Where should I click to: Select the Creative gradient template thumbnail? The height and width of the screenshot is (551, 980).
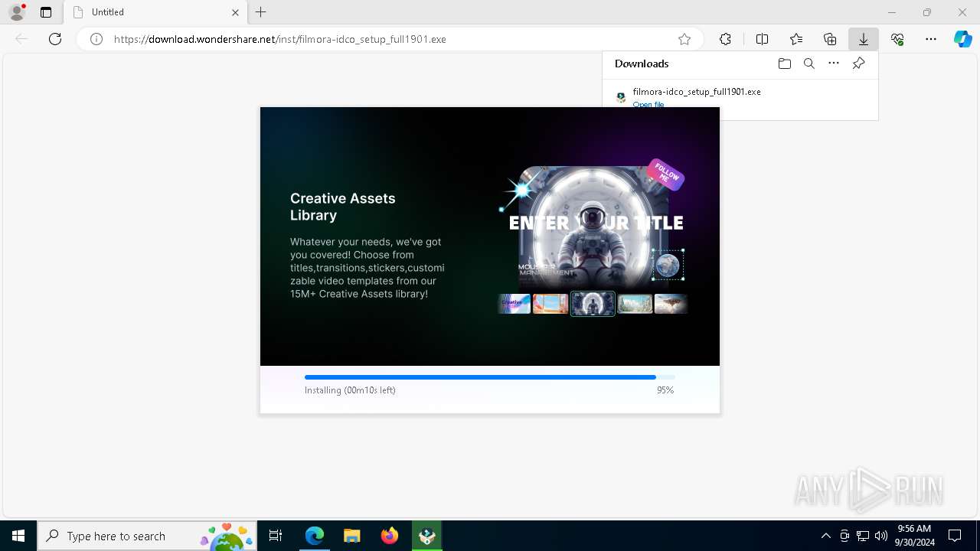tap(514, 304)
